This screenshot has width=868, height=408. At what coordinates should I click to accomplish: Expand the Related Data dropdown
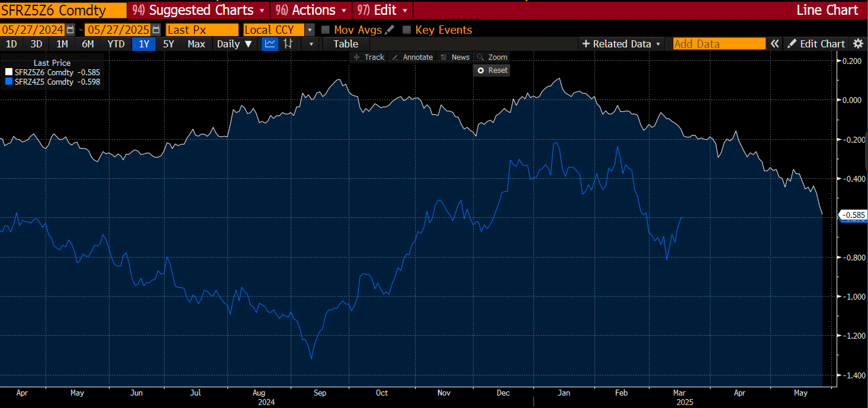click(x=621, y=44)
